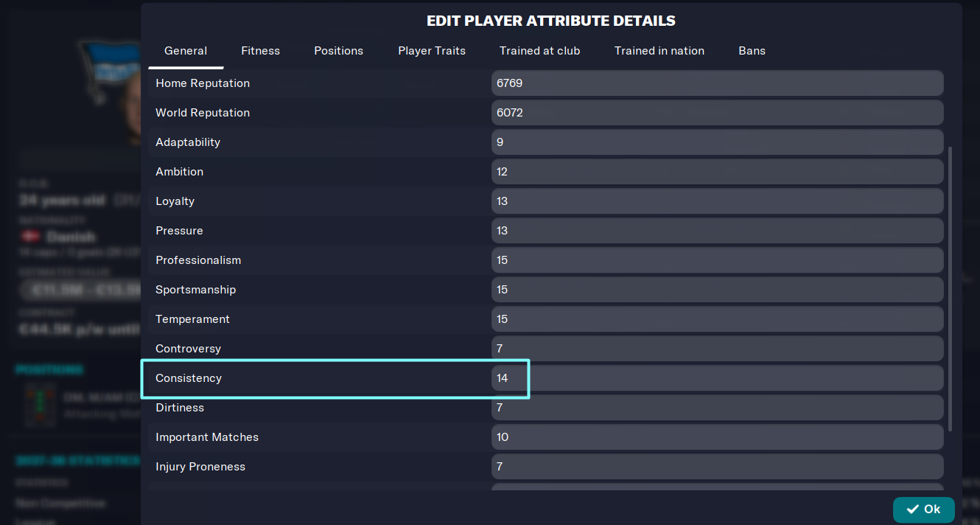Screen dimensions: 980x525
Task: Click the attribute list vertical scrollbar
Action: pos(950,288)
